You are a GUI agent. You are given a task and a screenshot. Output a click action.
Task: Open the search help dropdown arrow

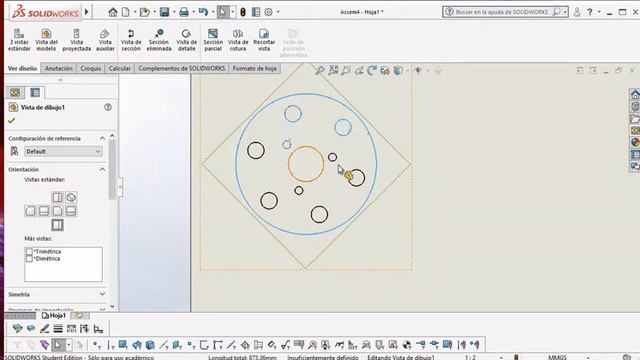[565, 12]
